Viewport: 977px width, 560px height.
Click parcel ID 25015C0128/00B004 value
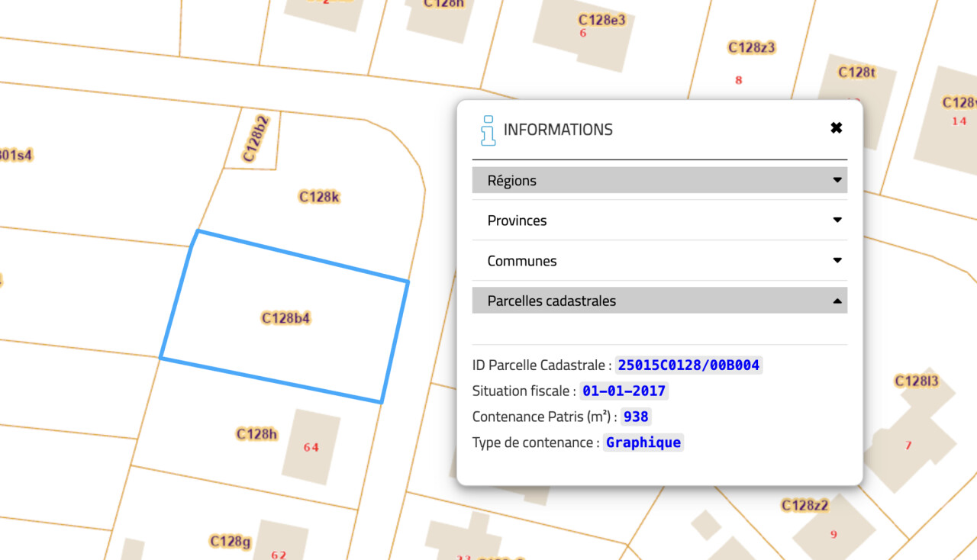[688, 365]
